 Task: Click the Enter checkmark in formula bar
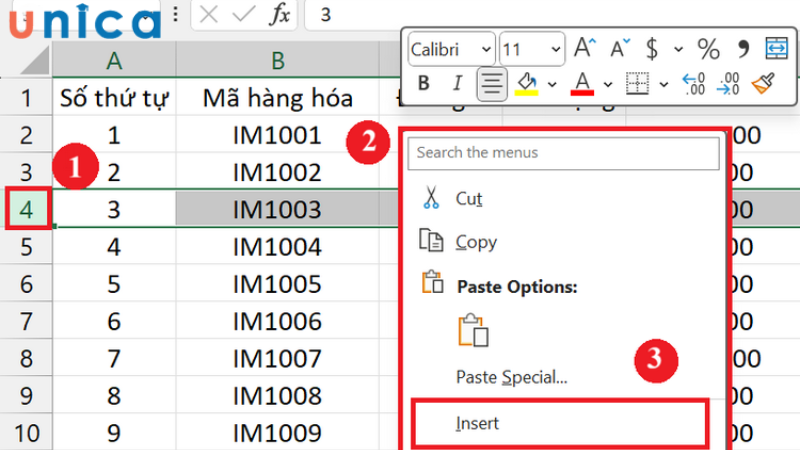pos(244,14)
